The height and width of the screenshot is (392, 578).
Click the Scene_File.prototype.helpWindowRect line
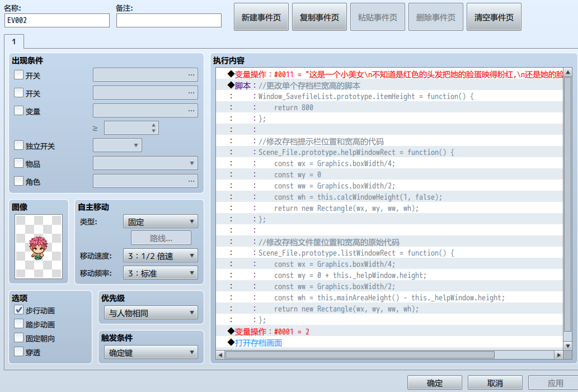(389, 153)
